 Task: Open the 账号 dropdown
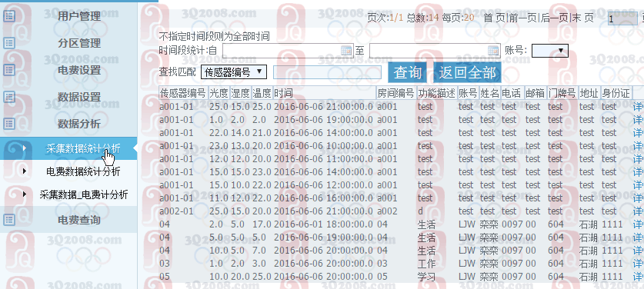tap(550, 51)
